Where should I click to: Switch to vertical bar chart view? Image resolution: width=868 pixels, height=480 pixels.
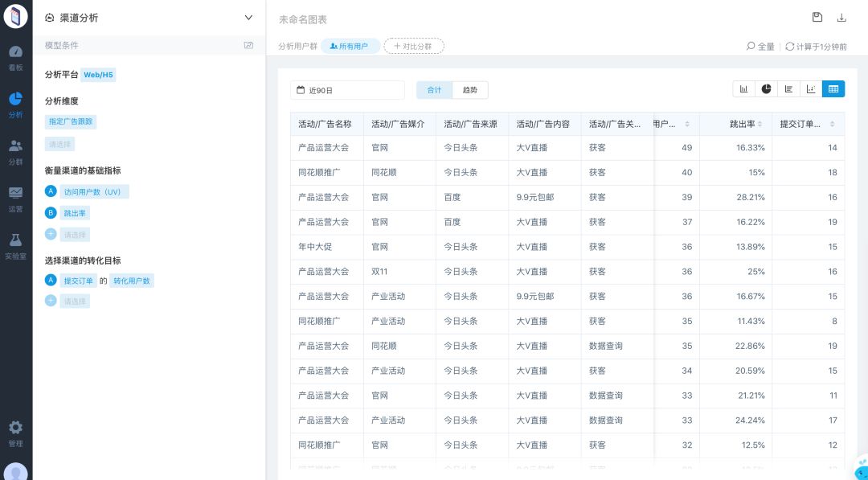744,89
